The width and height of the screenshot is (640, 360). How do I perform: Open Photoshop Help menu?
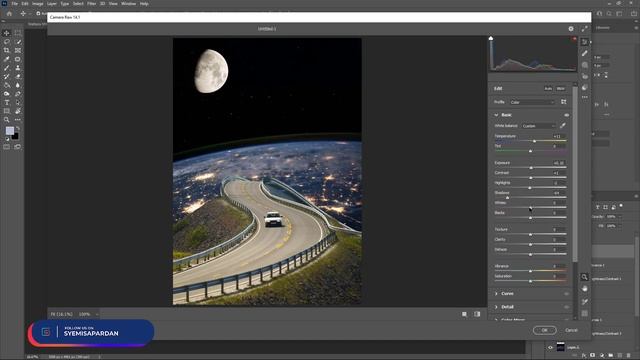(x=144, y=4)
